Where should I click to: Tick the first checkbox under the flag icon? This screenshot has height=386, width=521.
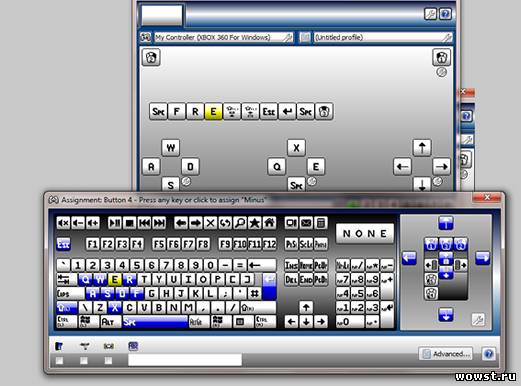(59, 361)
